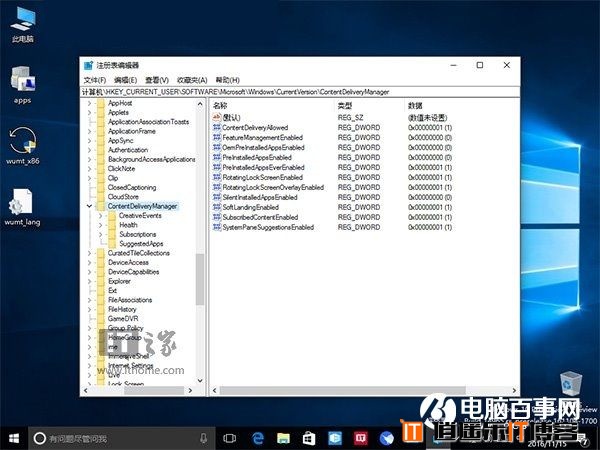The width and height of the screenshot is (600, 450).
Task: Expand the Applets tree node
Action: click(89, 112)
